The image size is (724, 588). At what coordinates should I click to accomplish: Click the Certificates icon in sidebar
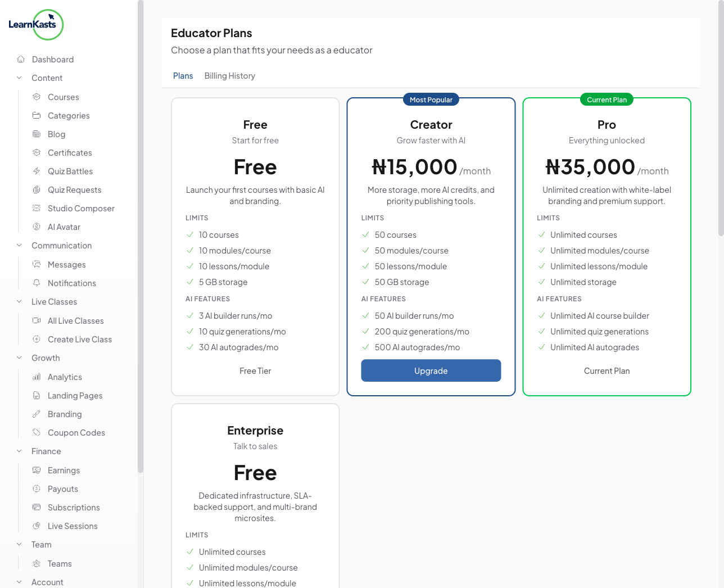coord(37,152)
